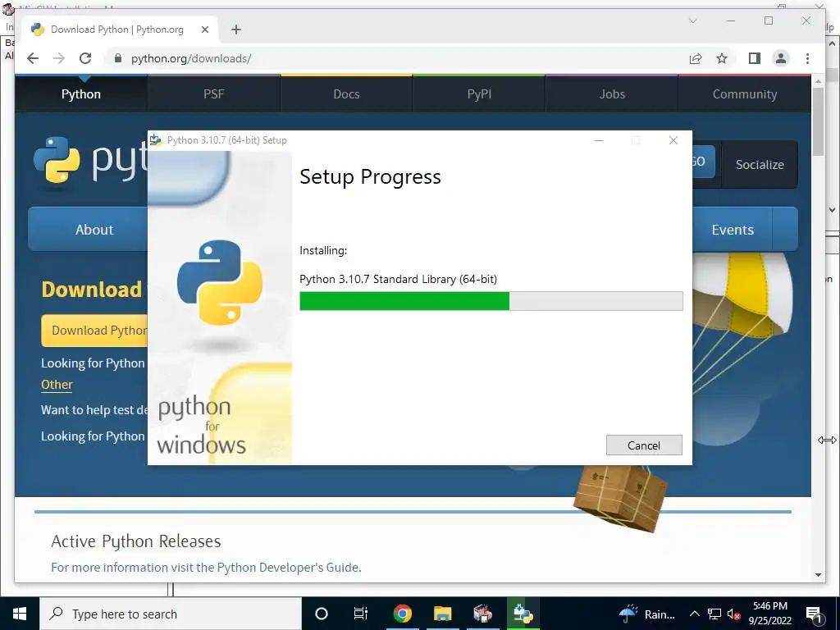Screen dimensions: 840x630
Task: Open the Docs top navigation tab
Action: pyautogui.click(x=347, y=94)
